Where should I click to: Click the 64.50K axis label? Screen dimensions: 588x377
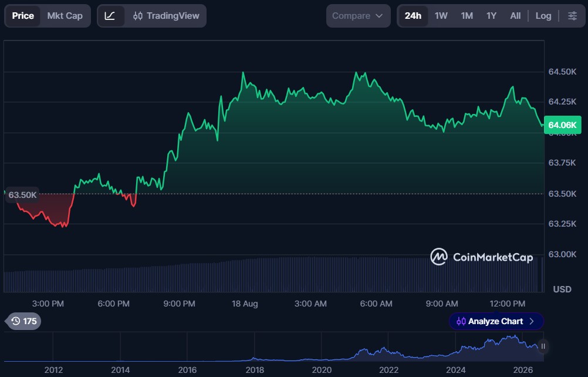(x=562, y=72)
